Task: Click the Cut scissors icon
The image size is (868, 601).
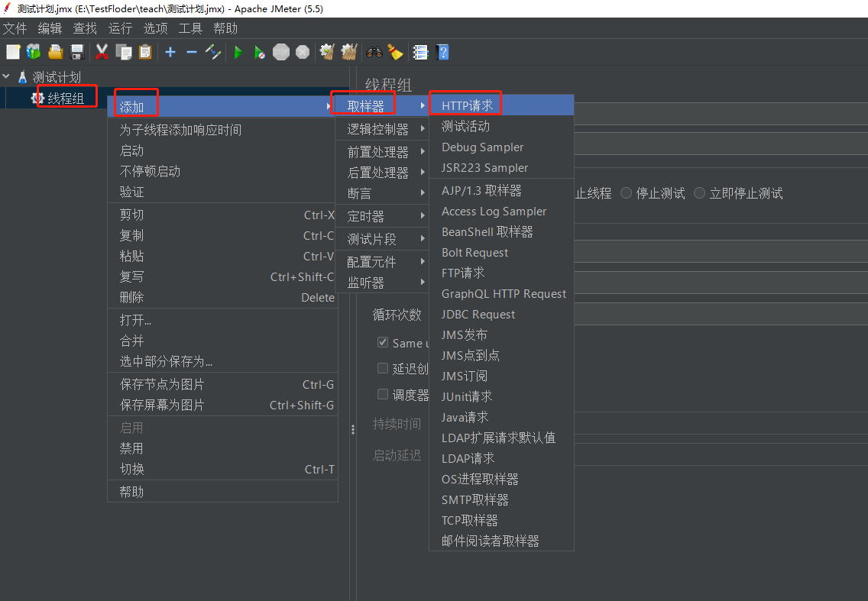Action: coord(102,52)
